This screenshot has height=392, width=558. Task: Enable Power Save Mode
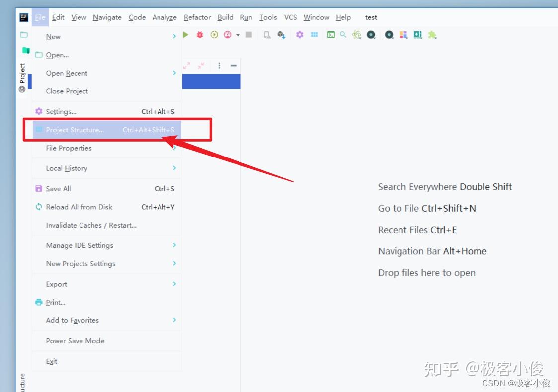(x=74, y=341)
